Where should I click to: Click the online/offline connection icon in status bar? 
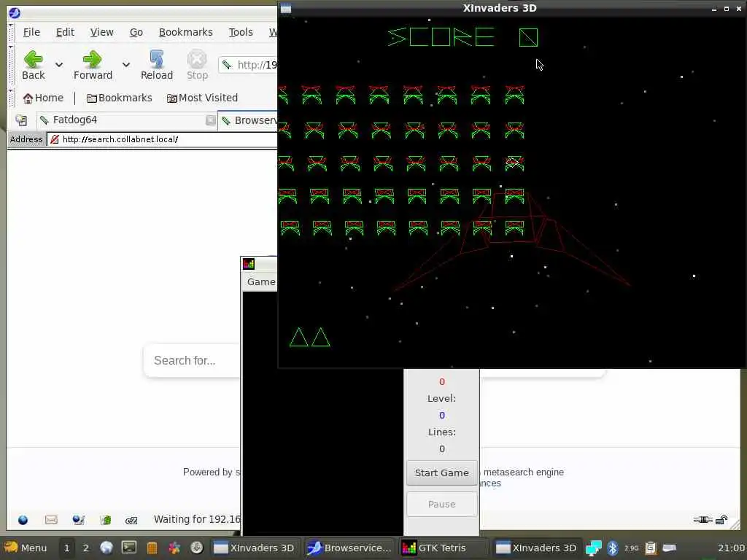703,519
